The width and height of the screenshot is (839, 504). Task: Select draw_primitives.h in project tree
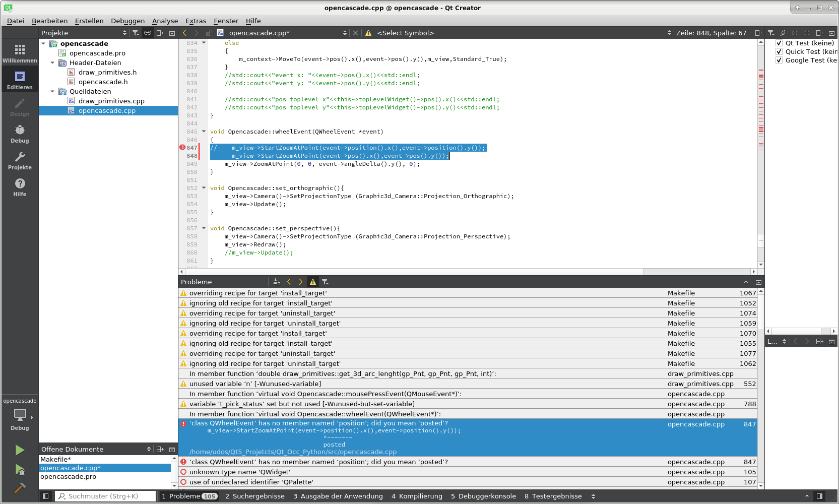pos(107,72)
